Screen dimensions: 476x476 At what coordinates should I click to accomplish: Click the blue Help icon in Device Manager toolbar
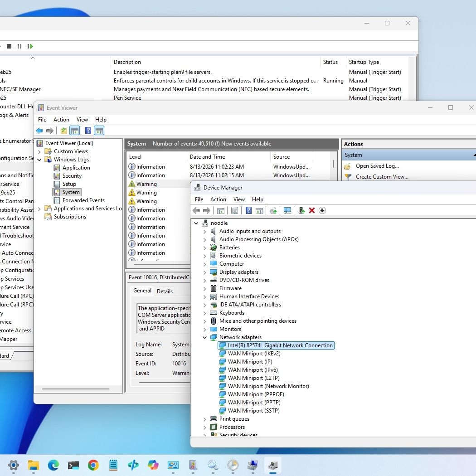tap(248, 210)
